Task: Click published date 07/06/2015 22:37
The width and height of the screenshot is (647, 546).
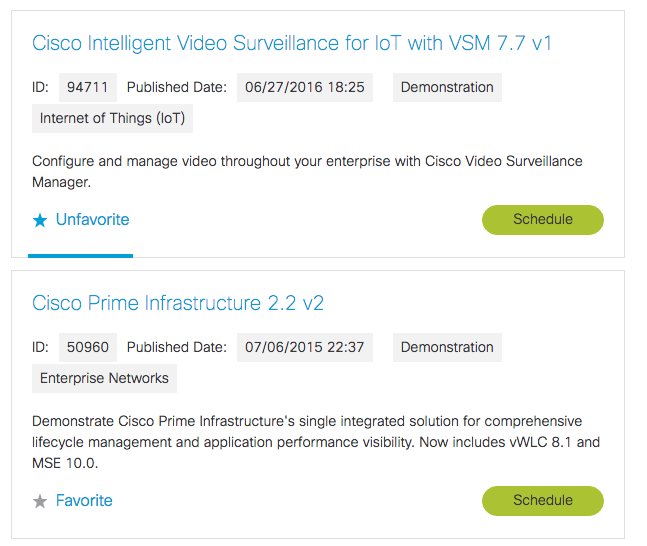Action: (x=305, y=348)
